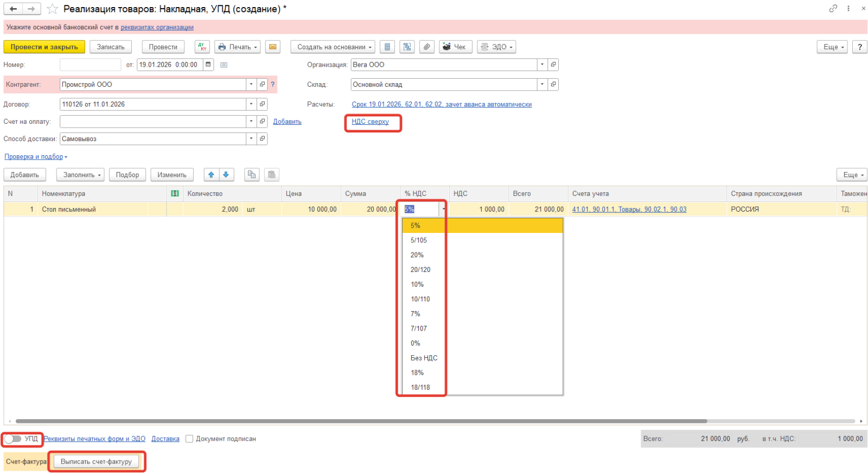868x474 pixels.
Task: Click the Провести и закрыть button
Action: (44, 47)
